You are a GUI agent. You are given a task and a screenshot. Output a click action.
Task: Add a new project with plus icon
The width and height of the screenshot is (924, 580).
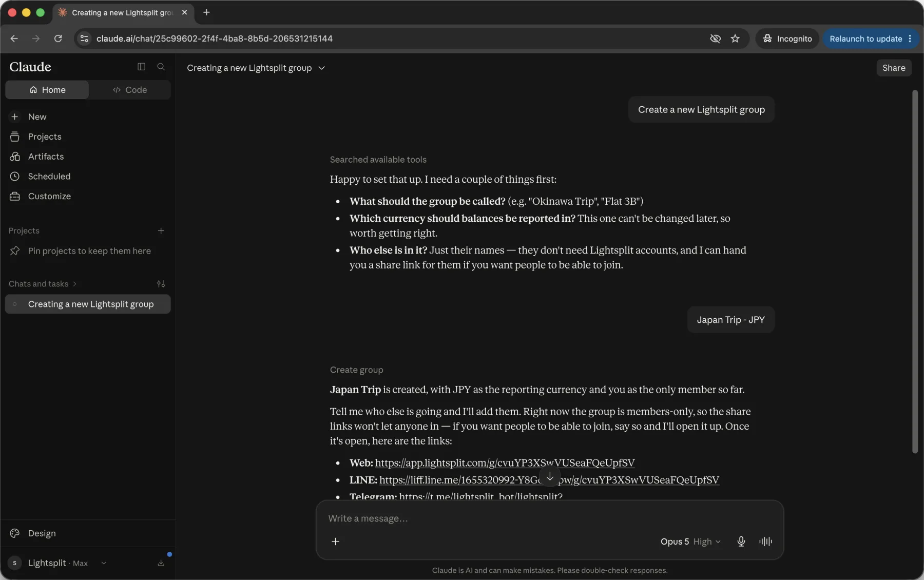pos(161,231)
